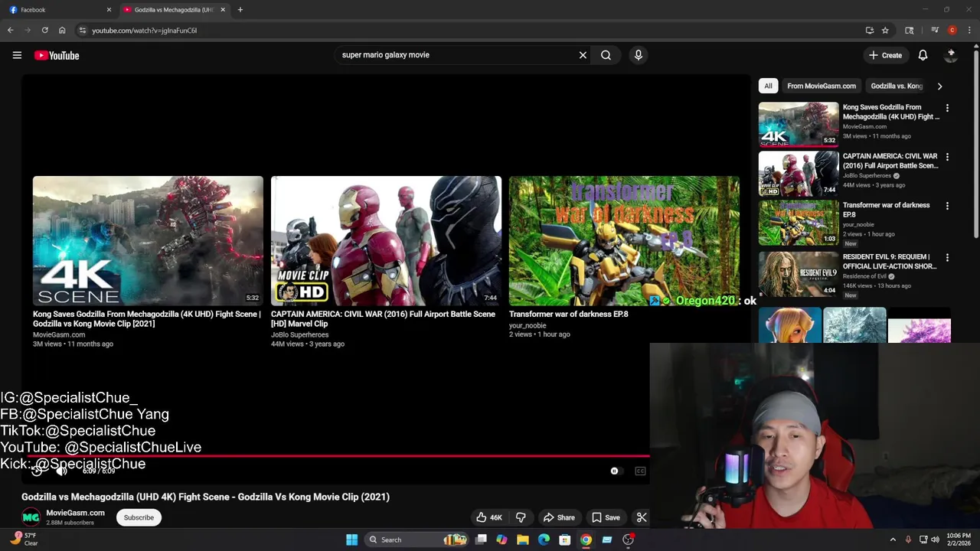Open the YouTube guide hamburger menu
The width and height of the screenshot is (980, 551).
tap(17, 55)
